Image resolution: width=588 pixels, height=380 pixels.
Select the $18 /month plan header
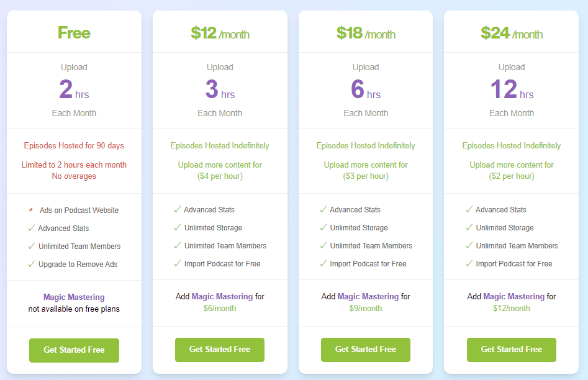[365, 32]
